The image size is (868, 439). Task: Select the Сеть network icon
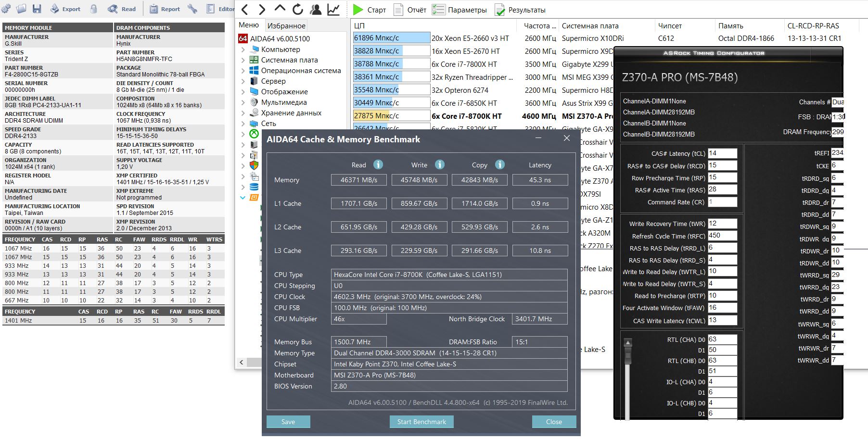[x=254, y=123]
